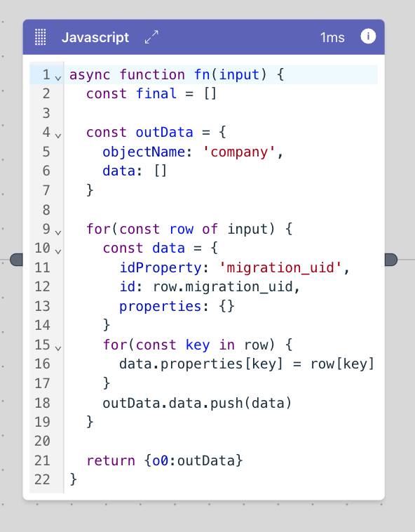Fold the for row of input loop

point(58,232)
